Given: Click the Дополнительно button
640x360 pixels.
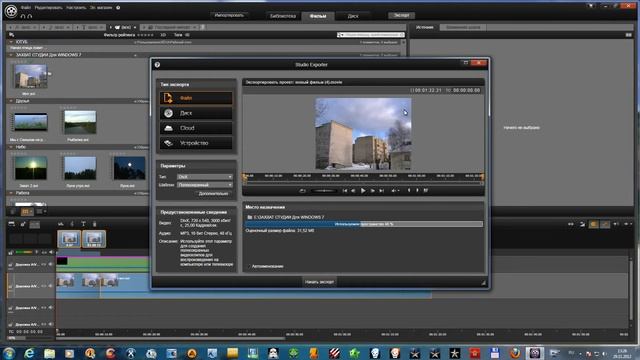Looking at the screenshot, I should click(213, 193).
